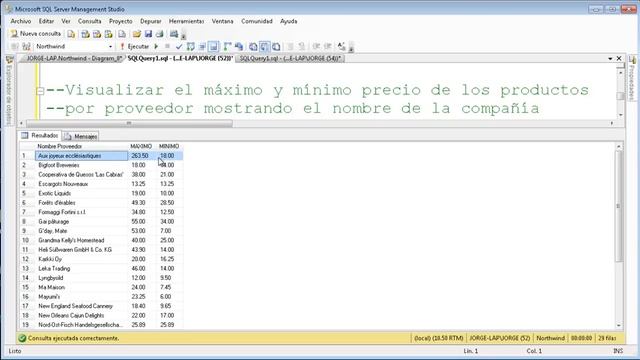Create an Analysis Services DMX query
Screen dimensions: 640x360
tap(97, 34)
